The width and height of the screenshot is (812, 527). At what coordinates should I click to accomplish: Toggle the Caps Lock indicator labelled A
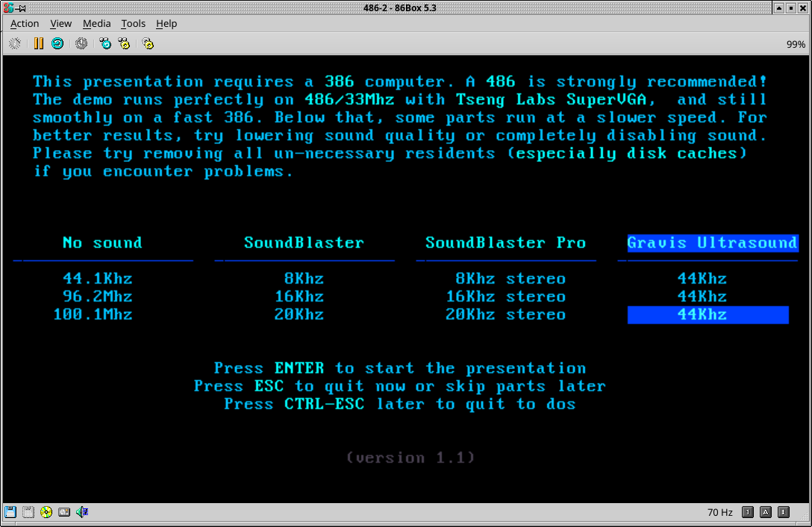coord(766,512)
